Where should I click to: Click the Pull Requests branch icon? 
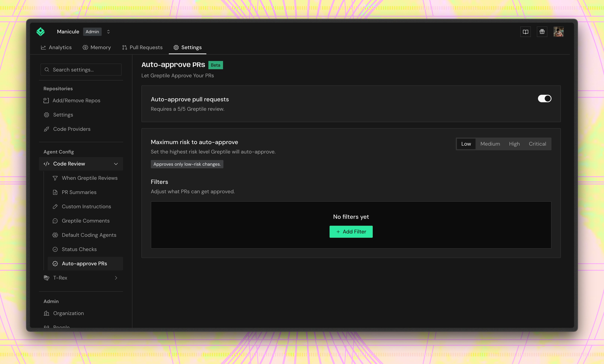point(125,47)
